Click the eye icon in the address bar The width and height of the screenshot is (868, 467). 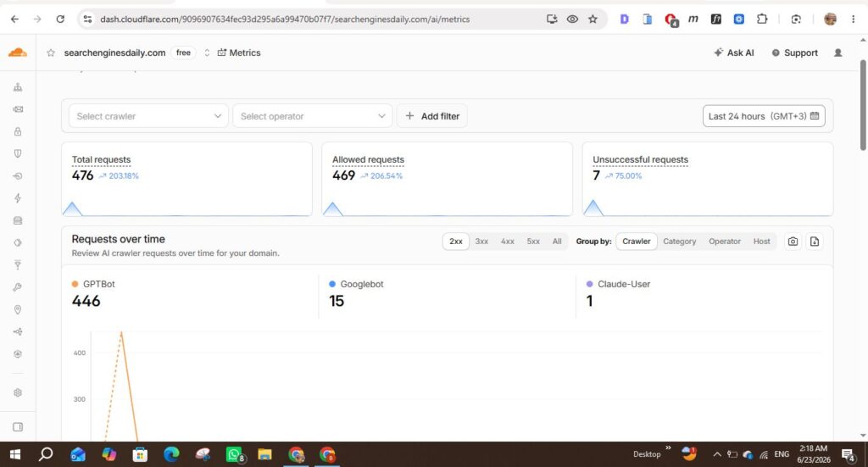[x=572, y=19]
